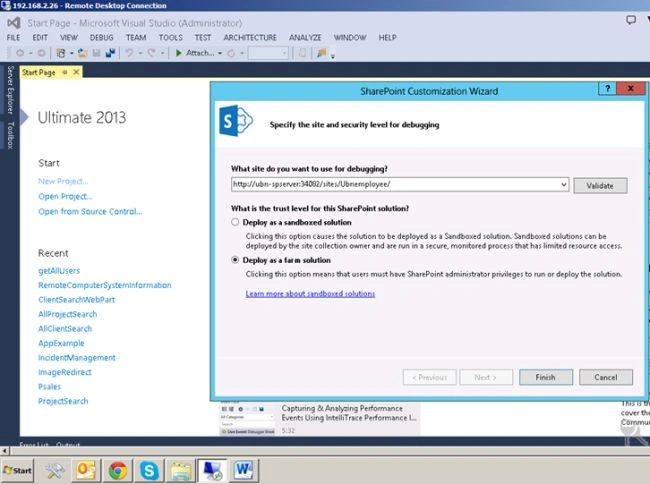Click the Save toolbar icon
650x484 pixels.
tap(96, 53)
